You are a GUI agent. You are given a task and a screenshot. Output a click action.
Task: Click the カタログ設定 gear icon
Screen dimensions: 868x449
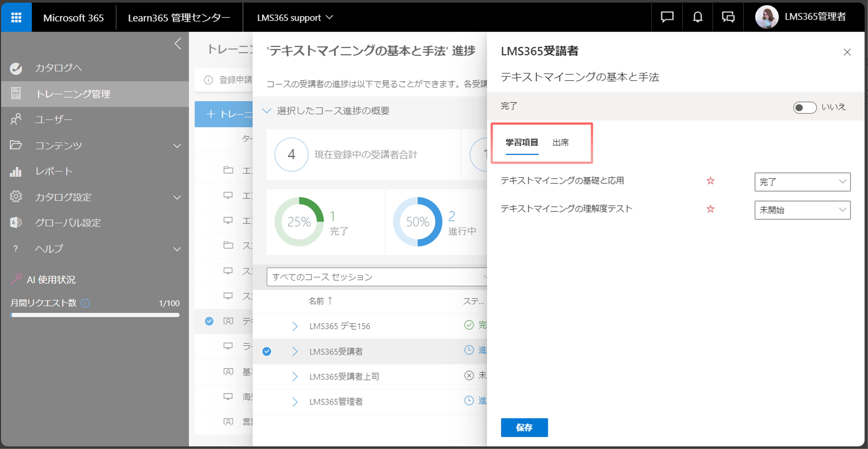click(x=16, y=197)
